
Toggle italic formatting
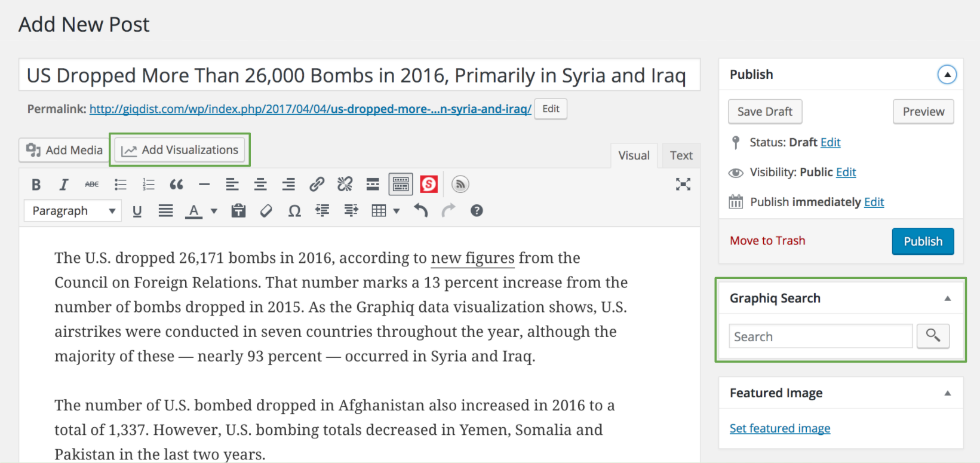coord(63,185)
